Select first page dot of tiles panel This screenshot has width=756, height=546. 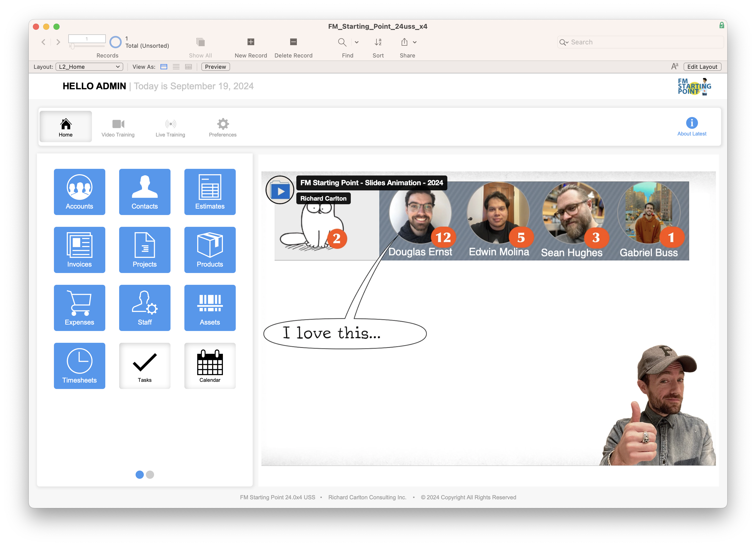tap(140, 474)
